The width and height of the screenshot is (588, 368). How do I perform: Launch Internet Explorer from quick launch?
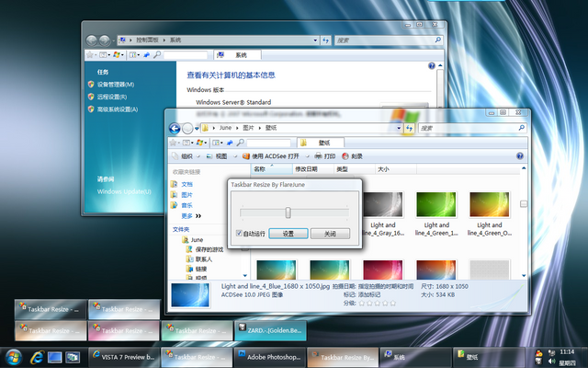[x=37, y=357]
